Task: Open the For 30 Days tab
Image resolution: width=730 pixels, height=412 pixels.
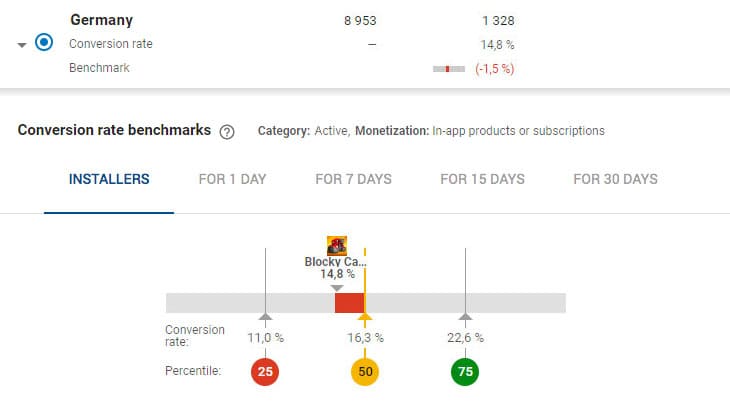Action: [615, 179]
